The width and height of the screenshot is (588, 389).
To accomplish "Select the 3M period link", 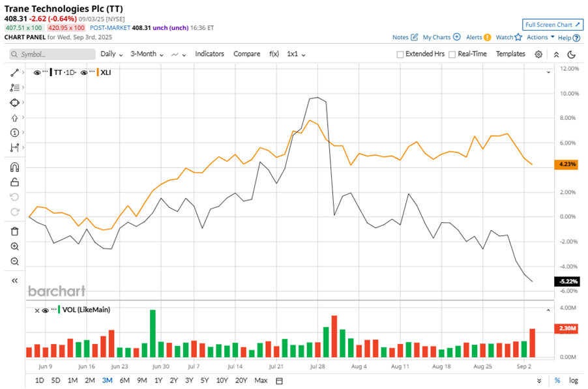I will (x=108, y=381).
